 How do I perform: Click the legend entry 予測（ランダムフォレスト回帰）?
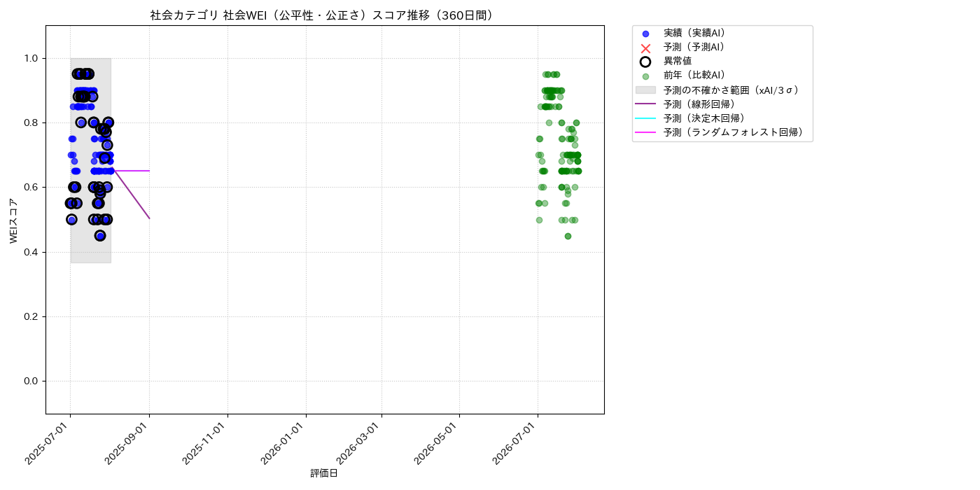coord(734,132)
